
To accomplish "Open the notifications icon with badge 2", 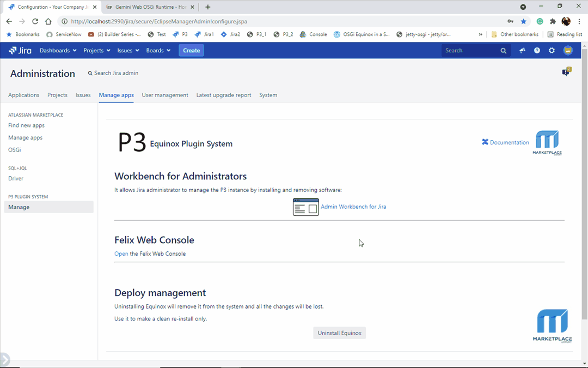I will click(x=566, y=72).
